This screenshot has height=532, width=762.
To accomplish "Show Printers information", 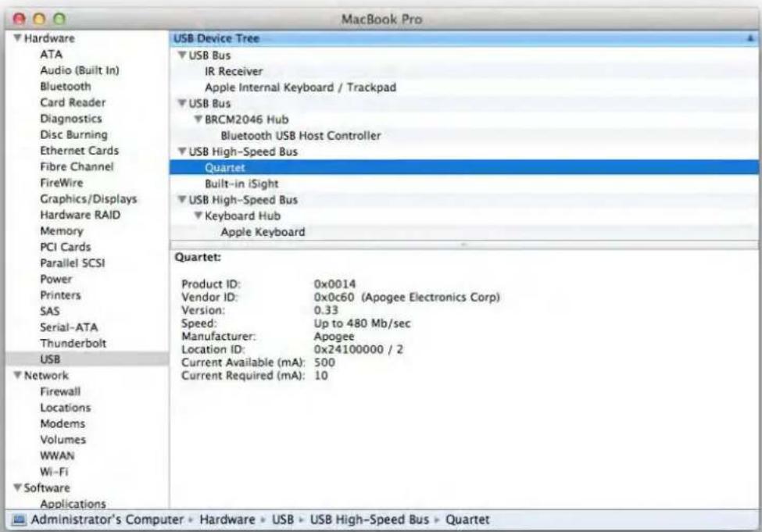I will pos(61,295).
